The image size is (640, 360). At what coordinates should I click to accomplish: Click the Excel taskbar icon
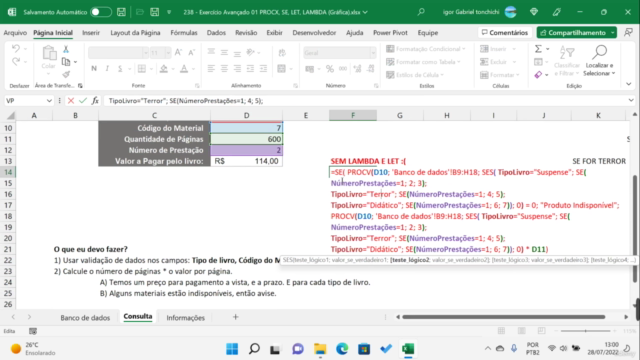(x=408, y=349)
